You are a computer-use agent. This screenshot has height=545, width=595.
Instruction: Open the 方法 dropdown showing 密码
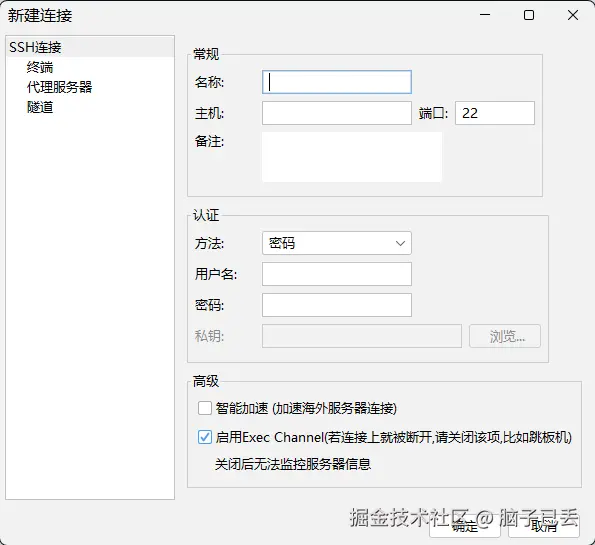coord(337,243)
